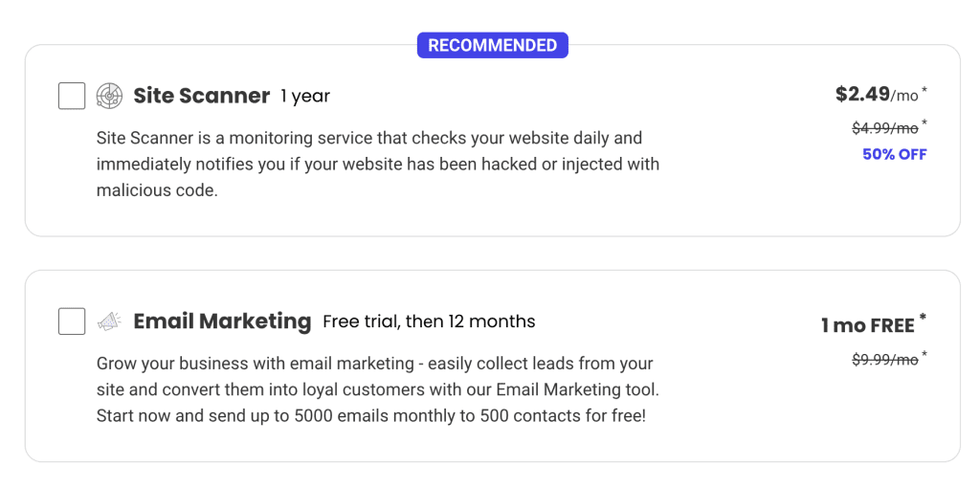The height and width of the screenshot is (488, 980).
Task: Click the asterisk beside $9.99/mo
Action: pyautogui.click(x=924, y=354)
